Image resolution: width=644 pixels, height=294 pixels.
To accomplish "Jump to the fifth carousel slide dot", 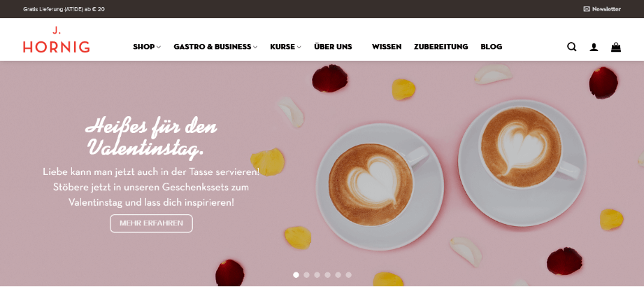I will coord(338,275).
